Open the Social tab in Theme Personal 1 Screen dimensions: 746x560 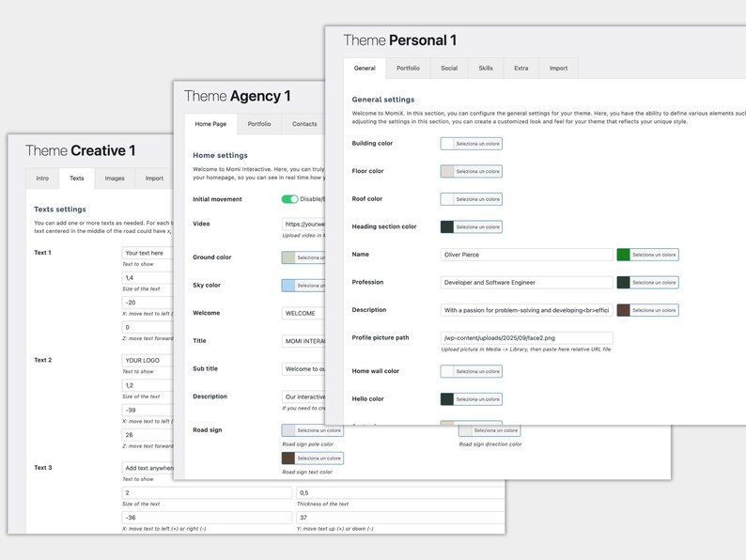[449, 68]
